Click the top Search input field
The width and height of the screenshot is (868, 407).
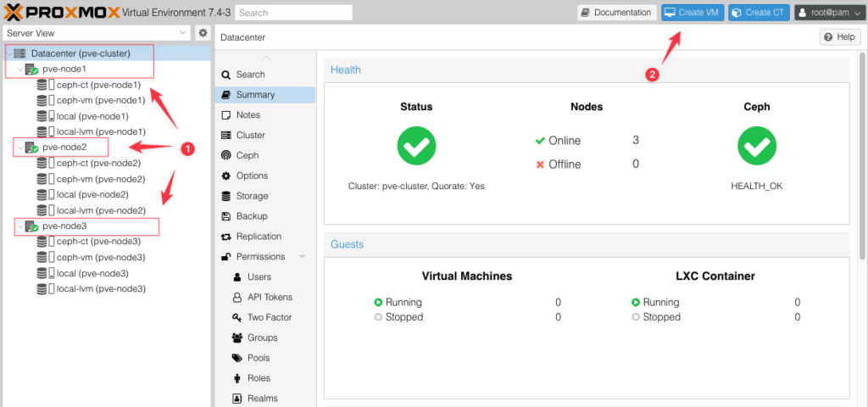294,13
